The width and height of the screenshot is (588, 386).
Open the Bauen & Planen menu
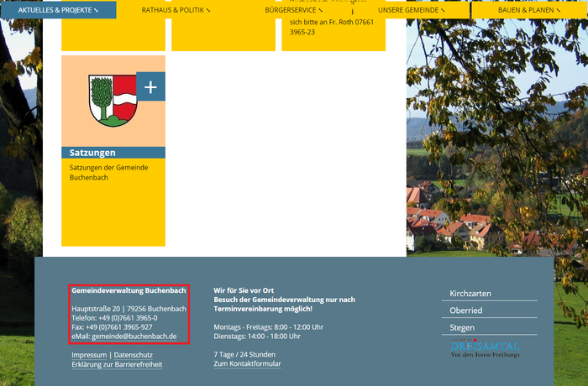pos(528,10)
